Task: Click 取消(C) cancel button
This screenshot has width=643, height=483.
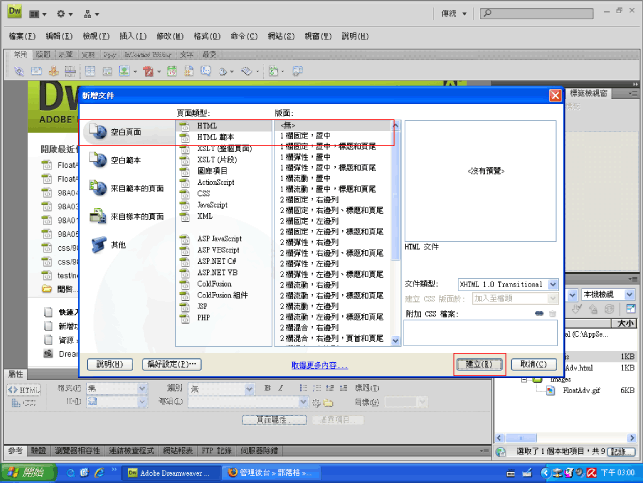Action: [534, 364]
